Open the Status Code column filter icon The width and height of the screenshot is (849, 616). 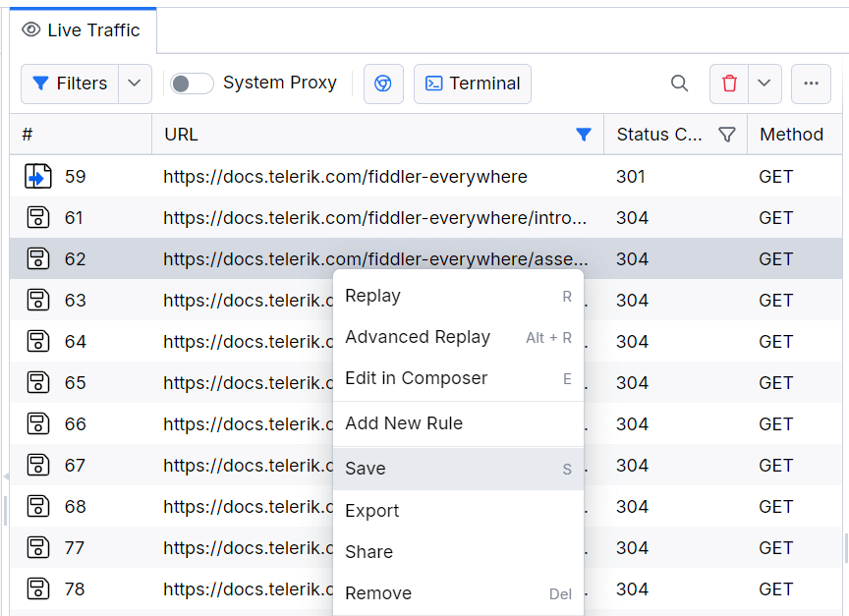click(726, 134)
